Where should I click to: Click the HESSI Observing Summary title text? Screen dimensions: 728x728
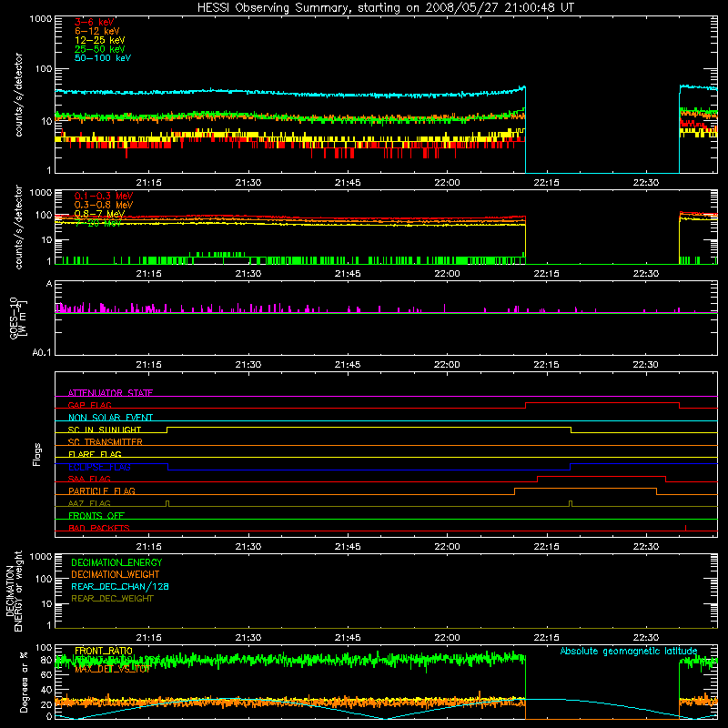386,8
